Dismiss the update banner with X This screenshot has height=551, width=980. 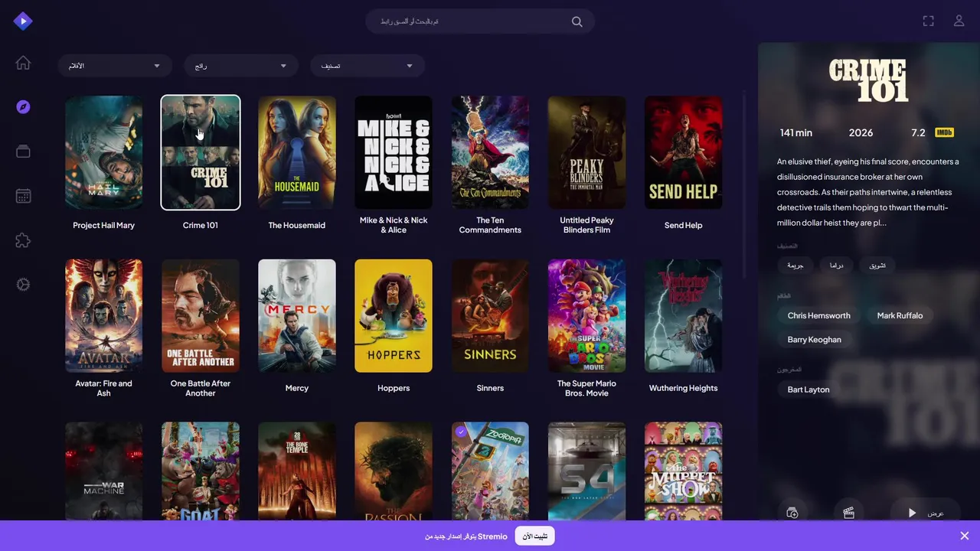[965, 536]
